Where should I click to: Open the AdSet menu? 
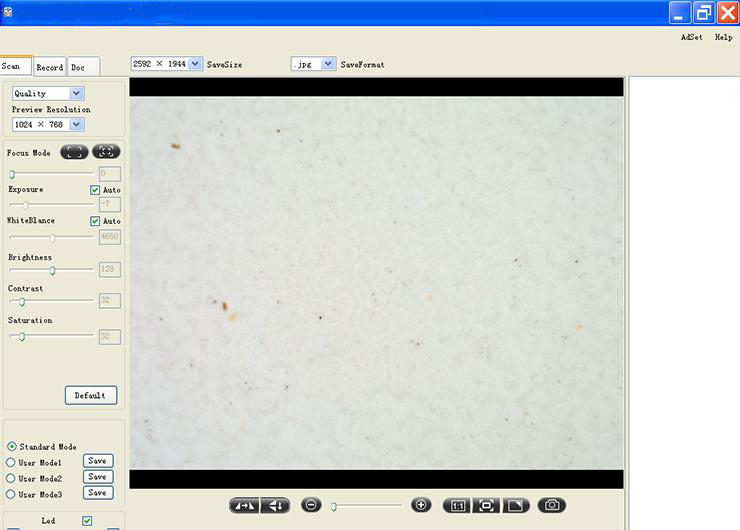[691, 37]
